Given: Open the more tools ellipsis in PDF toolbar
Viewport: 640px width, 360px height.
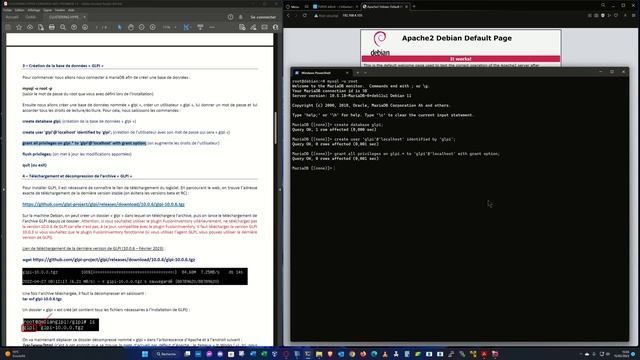Looking at the screenshot, I should tap(212, 27).
